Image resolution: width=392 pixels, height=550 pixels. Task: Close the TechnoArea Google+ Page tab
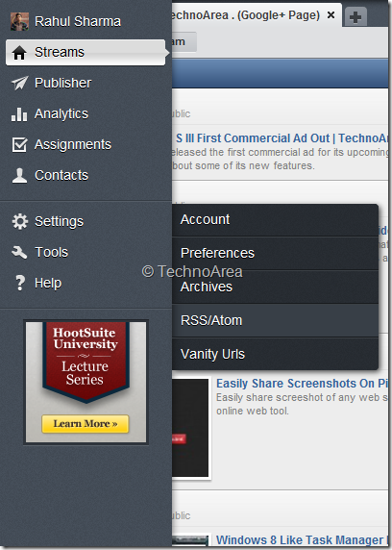pyautogui.click(x=331, y=15)
